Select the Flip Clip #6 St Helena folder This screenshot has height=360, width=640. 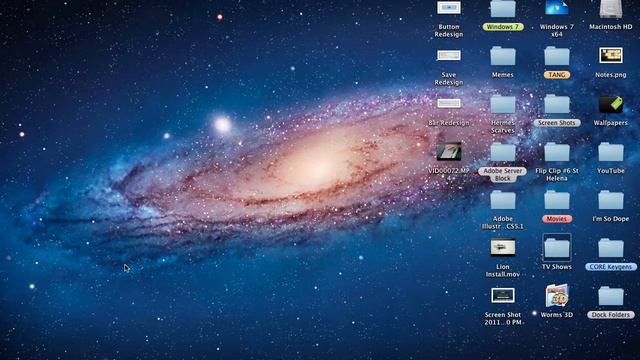click(x=557, y=152)
